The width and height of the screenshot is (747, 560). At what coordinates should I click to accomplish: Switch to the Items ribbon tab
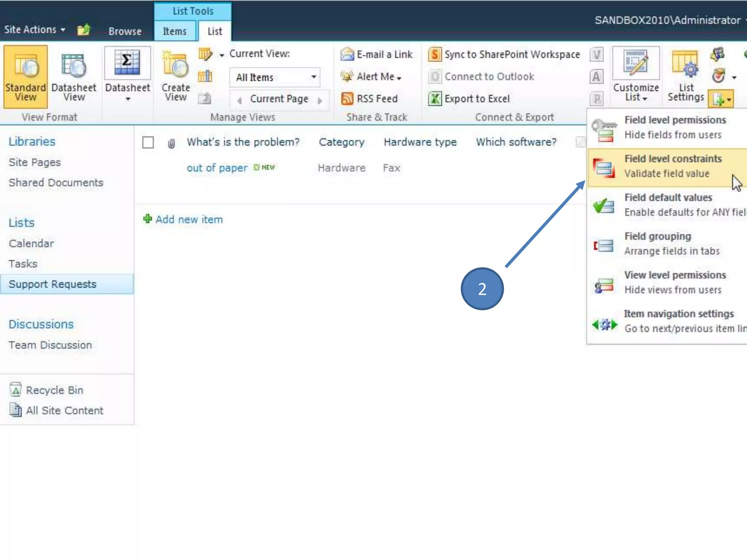pos(175,31)
